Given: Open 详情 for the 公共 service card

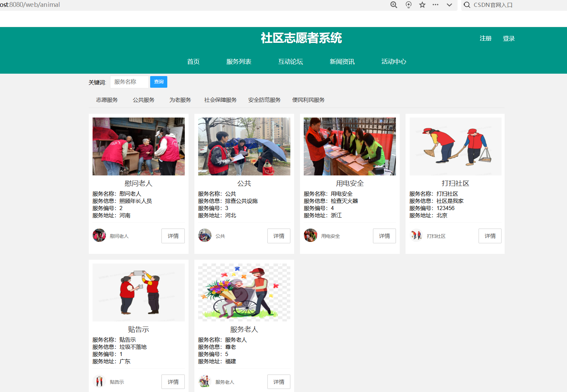Looking at the screenshot, I should [278, 236].
